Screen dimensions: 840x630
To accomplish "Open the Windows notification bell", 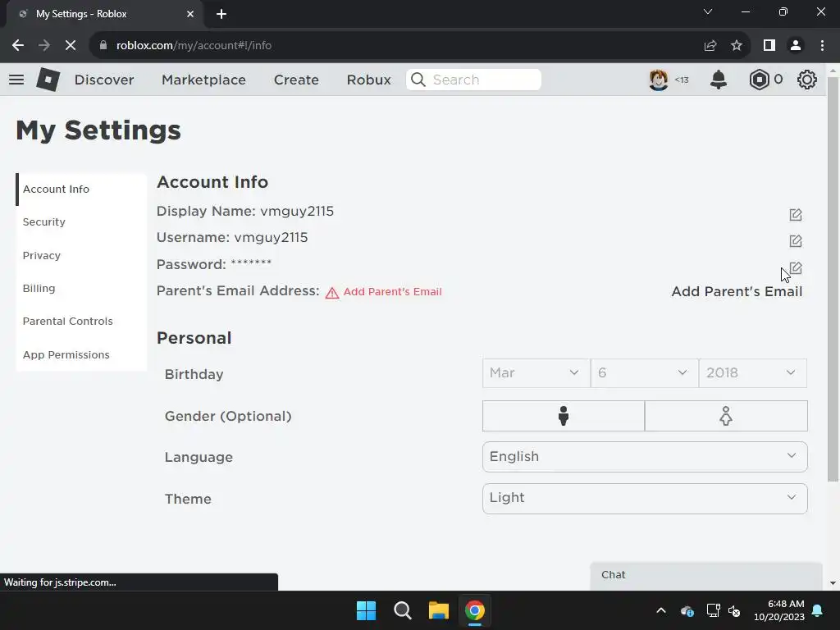I will click(818, 610).
